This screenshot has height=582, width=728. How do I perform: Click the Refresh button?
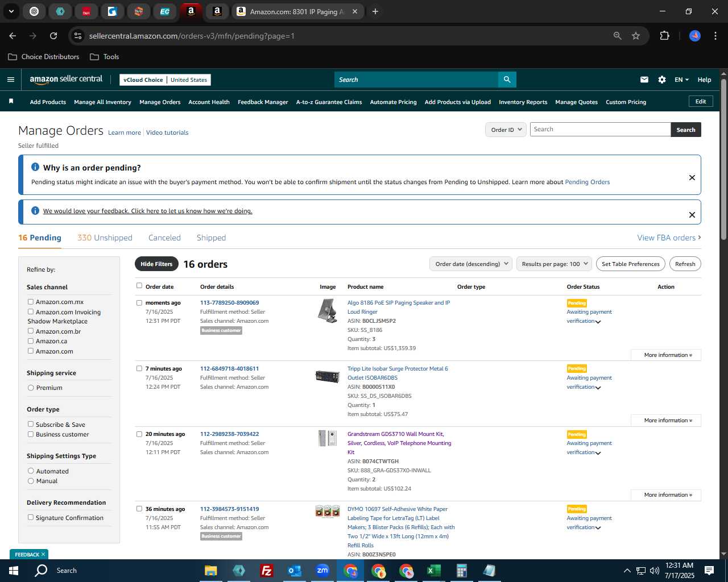click(685, 264)
